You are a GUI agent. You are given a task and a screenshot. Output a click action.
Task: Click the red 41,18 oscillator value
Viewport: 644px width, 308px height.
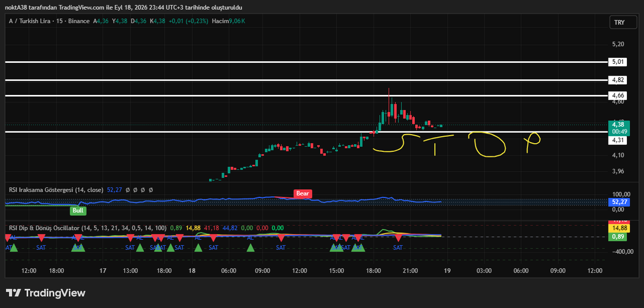pyautogui.click(x=212, y=228)
